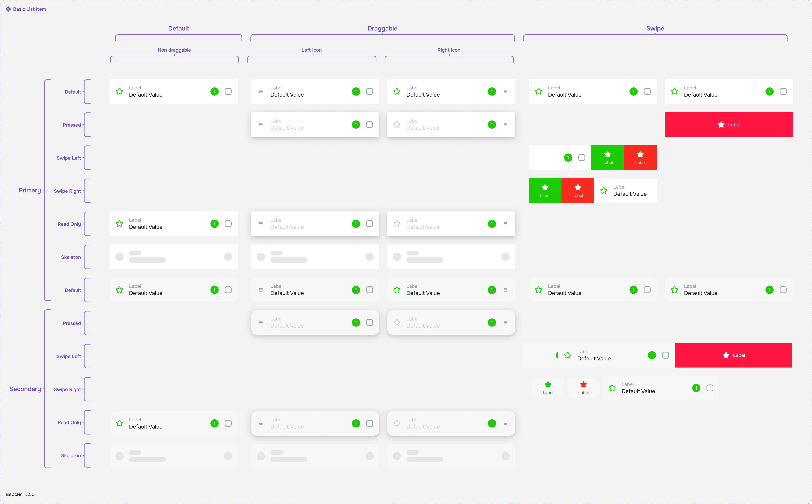Click the drag handle in Primary Default Left Icon item
Viewport: 812px width, 504px height.
(x=261, y=91)
